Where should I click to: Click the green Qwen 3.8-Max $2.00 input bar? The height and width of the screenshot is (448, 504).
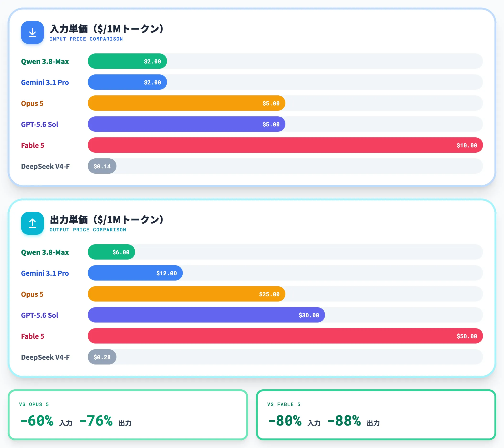[127, 61]
